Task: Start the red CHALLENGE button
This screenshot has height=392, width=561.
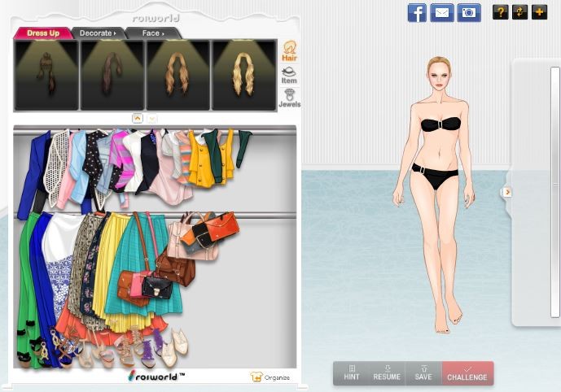Action: click(467, 373)
